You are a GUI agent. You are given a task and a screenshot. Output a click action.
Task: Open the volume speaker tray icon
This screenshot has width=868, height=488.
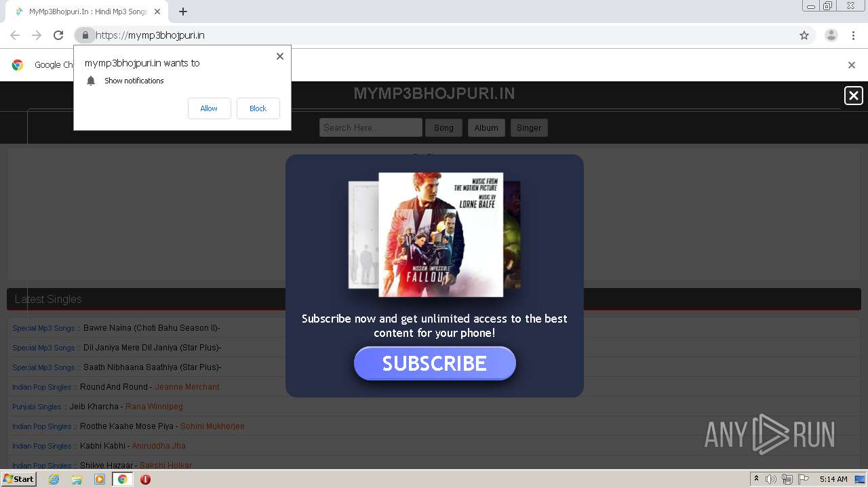coord(771,479)
